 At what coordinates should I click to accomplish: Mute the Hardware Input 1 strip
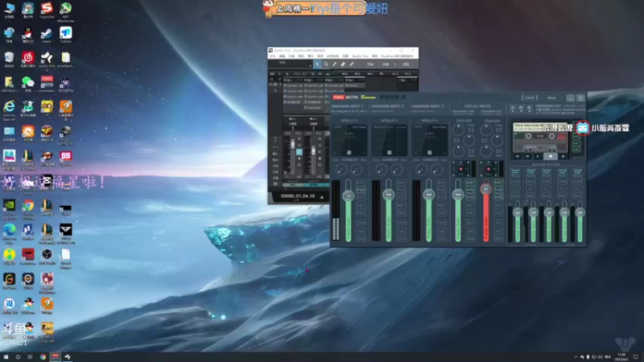coord(361,238)
